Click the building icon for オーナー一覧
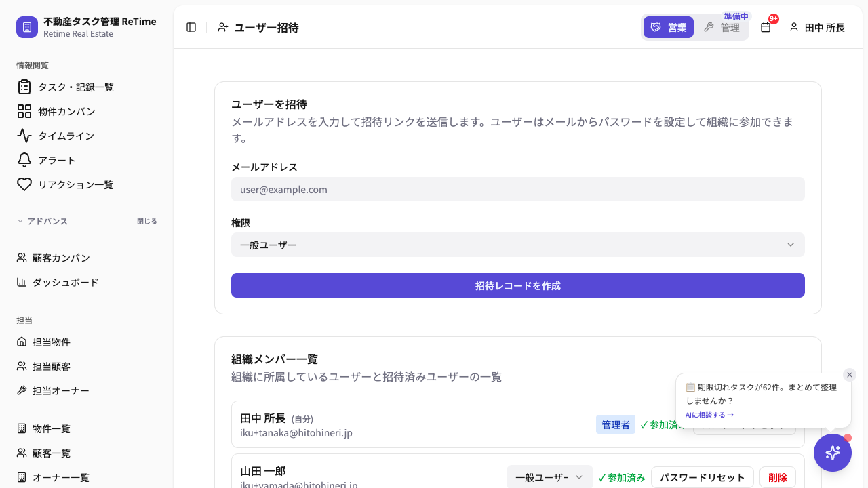This screenshot has height=488, width=868. [22, 477]
